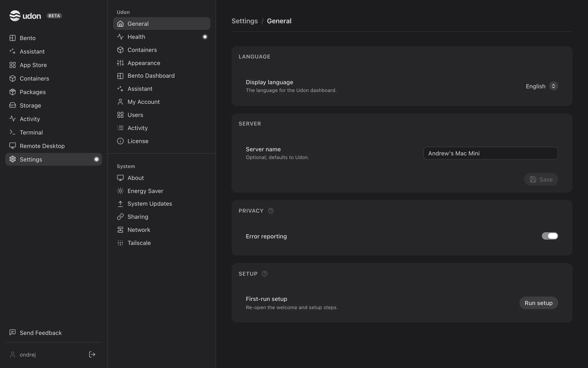Open App Store via its grid icon
The image size is (588, 368).
(x=12, y=65)
